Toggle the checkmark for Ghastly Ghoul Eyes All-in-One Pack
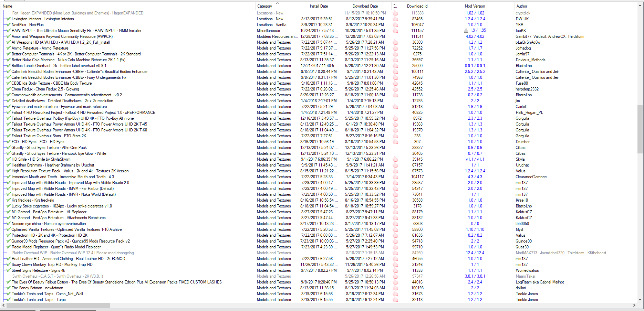The image size is (644, 311). click(x=9, y=148)
